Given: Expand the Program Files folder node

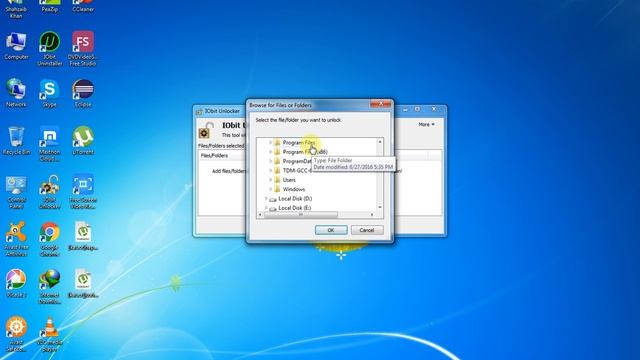Looking at the screenshot, I should pyautogui.click(x=270, y=142).
